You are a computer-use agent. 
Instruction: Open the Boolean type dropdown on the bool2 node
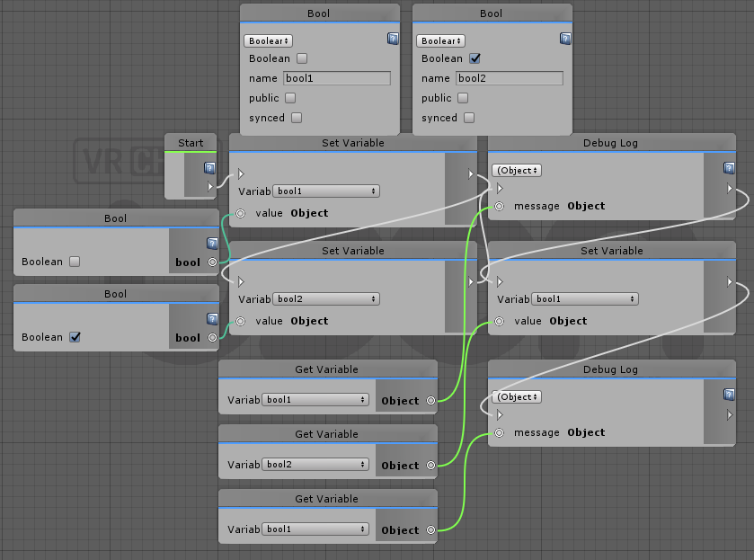pyautogui.click(x=443, y=40)
